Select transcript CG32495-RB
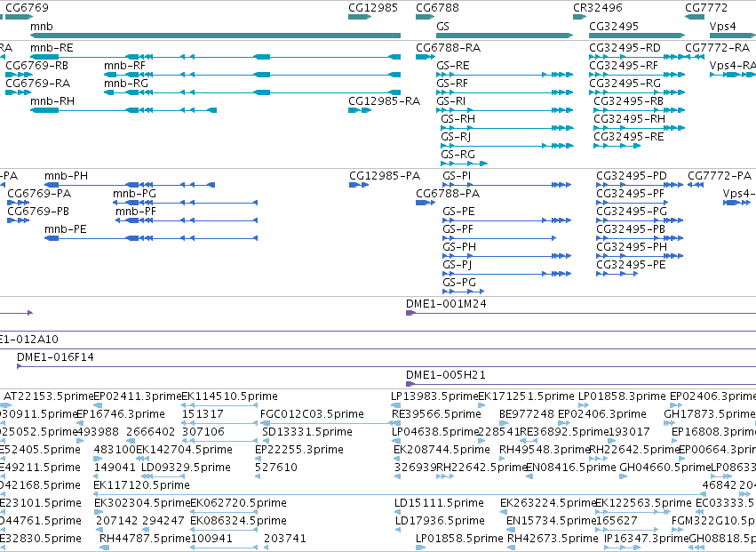756x552 pixels. pyautogui.click(x=640, y=110)
